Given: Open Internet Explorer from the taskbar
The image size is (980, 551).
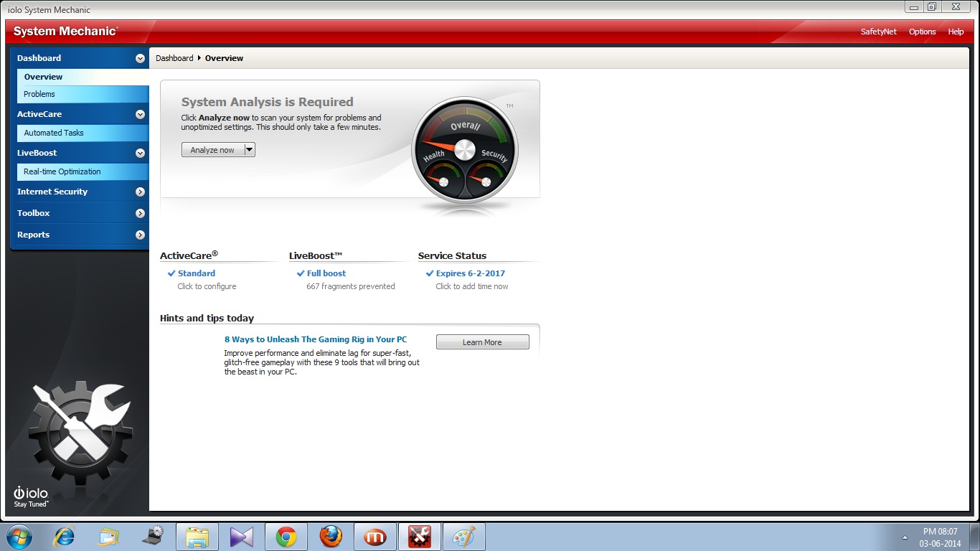Looking at the screenshot, I should 65,537.
